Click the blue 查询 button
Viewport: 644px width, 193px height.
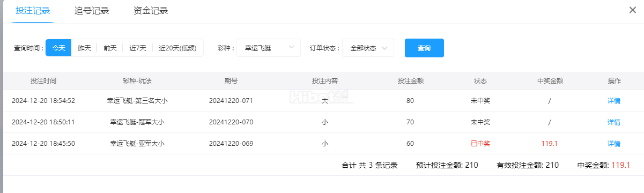pyautogui.click(x=424, y=48)
